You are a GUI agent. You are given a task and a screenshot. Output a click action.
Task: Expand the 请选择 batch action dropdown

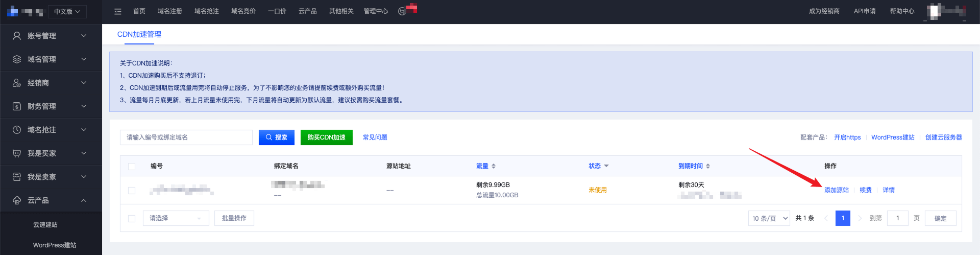point(176,218)
